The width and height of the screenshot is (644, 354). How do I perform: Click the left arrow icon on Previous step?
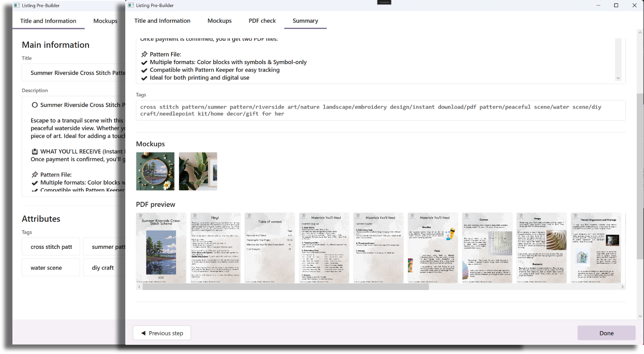click(143, 333)
